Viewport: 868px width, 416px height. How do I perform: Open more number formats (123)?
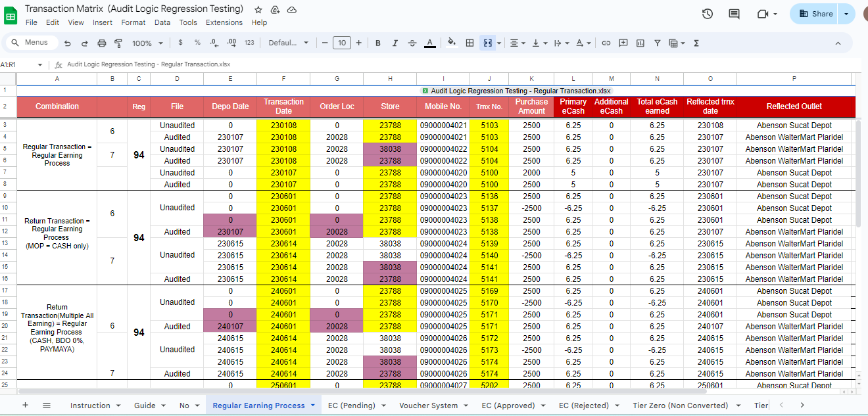[x=249, y=43]
